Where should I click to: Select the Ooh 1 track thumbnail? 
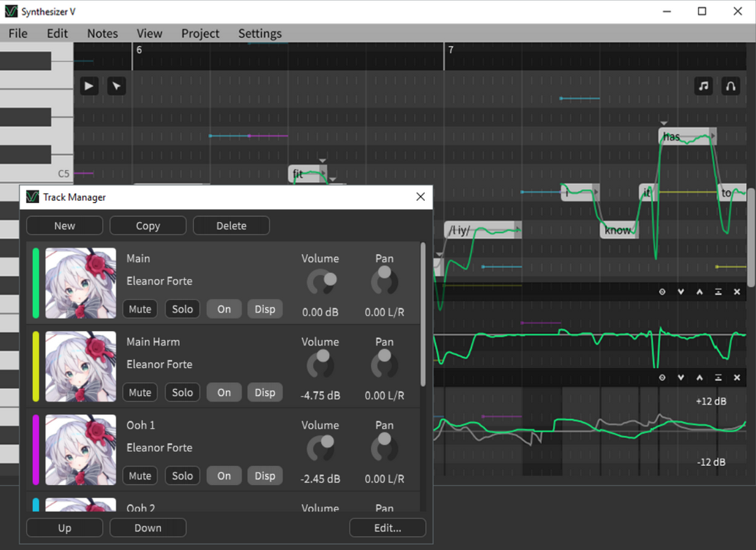(80, 449)
